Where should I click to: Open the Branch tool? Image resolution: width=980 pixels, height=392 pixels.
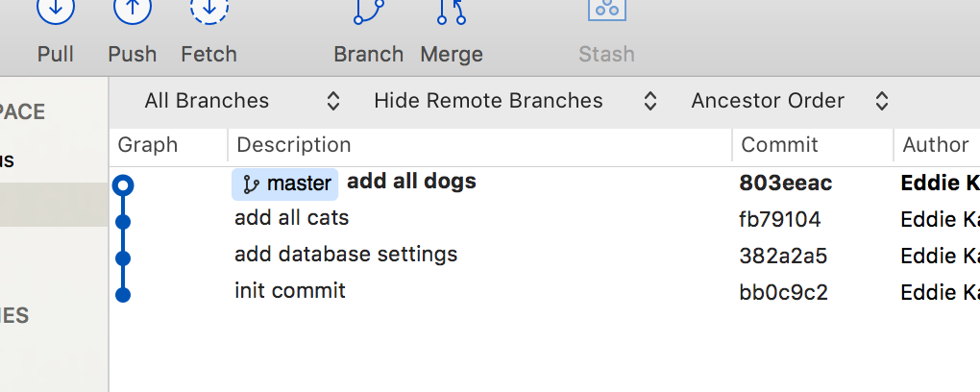369,10
